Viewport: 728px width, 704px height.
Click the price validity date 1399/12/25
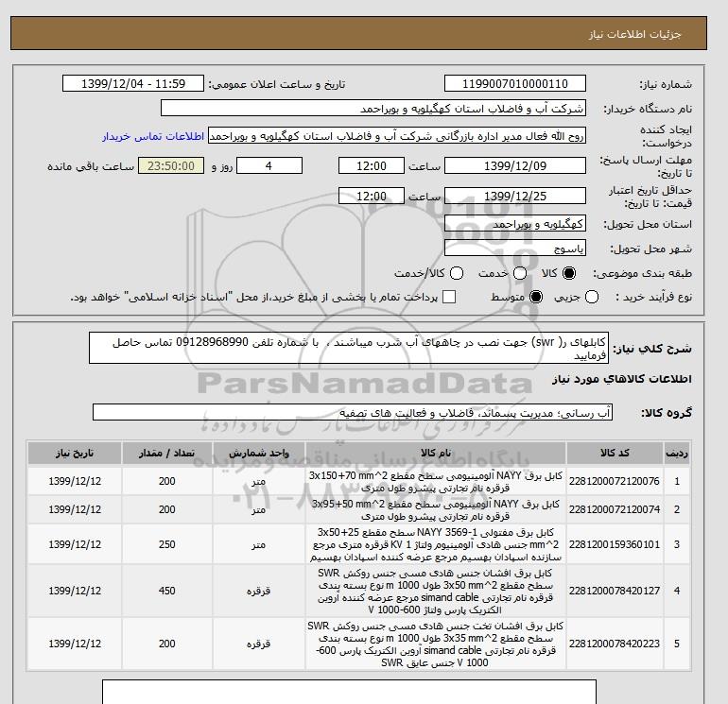(515, 196)
